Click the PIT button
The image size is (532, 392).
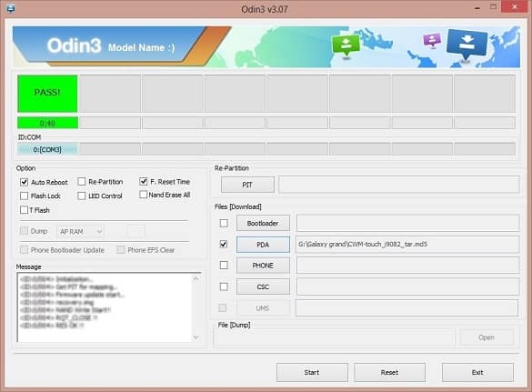[247, 185]
